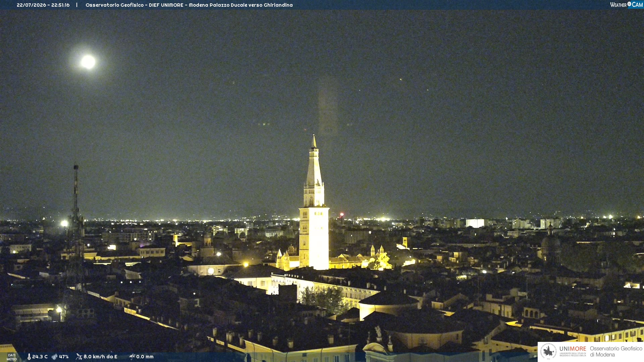Click the humidity water drops icon
644x362 pixels.
point(54,357)
